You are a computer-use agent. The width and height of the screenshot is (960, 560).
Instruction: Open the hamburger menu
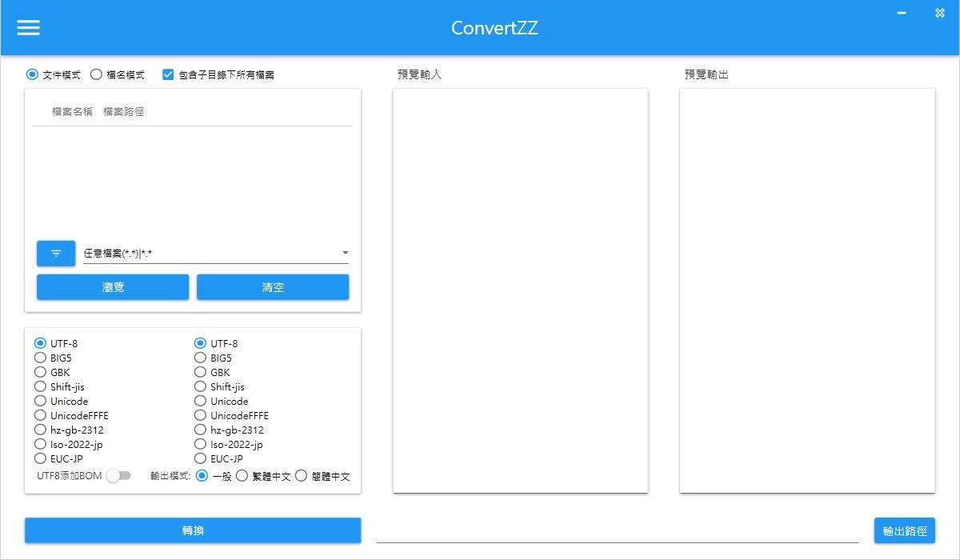point(29,27)
